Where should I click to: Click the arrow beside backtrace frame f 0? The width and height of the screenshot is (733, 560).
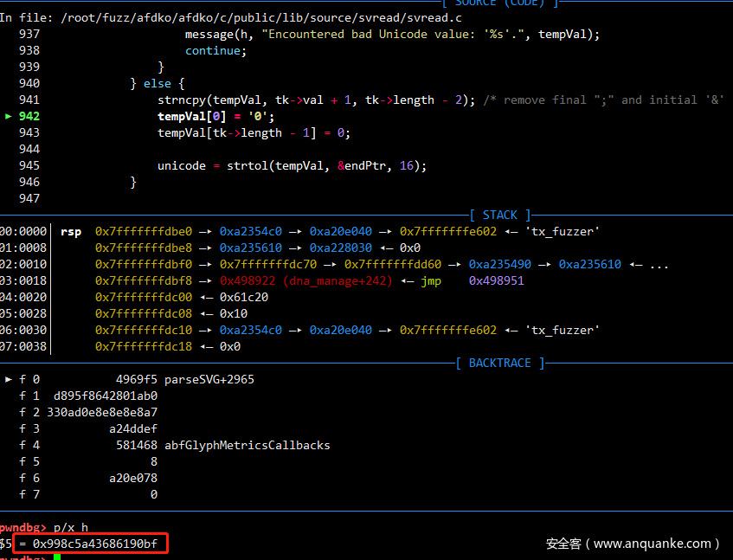click(9, 379)
